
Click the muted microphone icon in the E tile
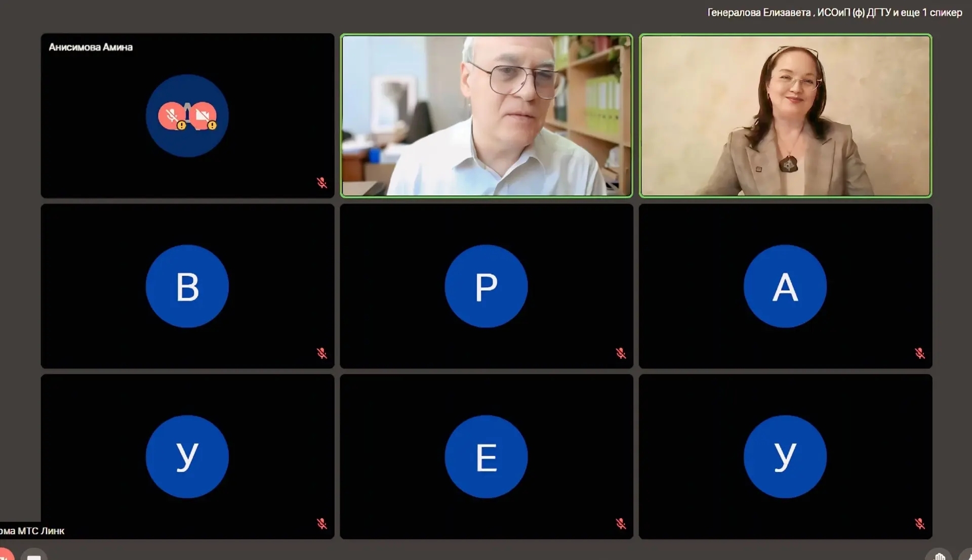621,524
